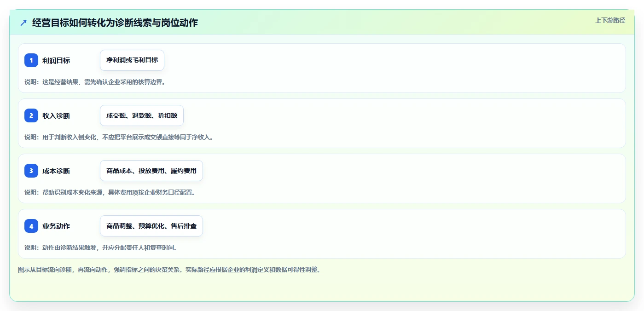Click the footer paragraph starting 图示从目标流向诊断

coord(169,270)
